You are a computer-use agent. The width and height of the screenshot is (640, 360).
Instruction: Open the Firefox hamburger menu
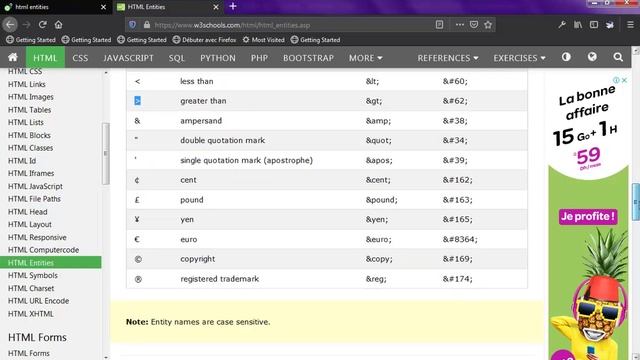pos(630,25)
